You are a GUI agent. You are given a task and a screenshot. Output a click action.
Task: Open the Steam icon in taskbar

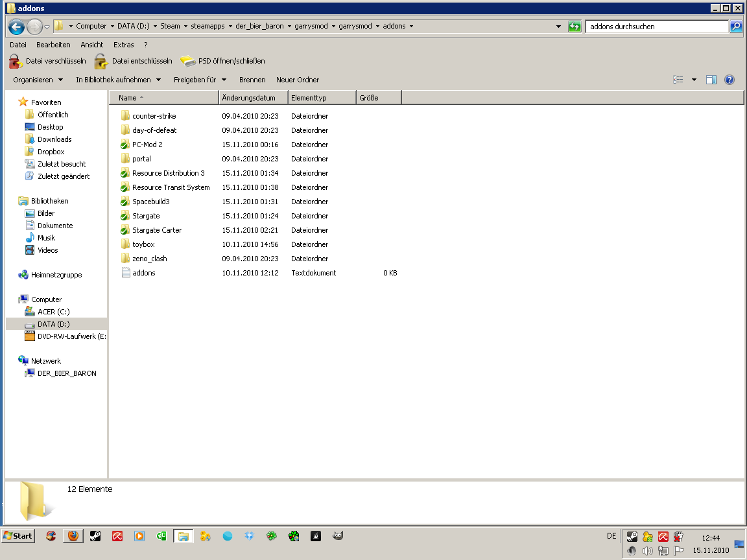tap(95, 536)
